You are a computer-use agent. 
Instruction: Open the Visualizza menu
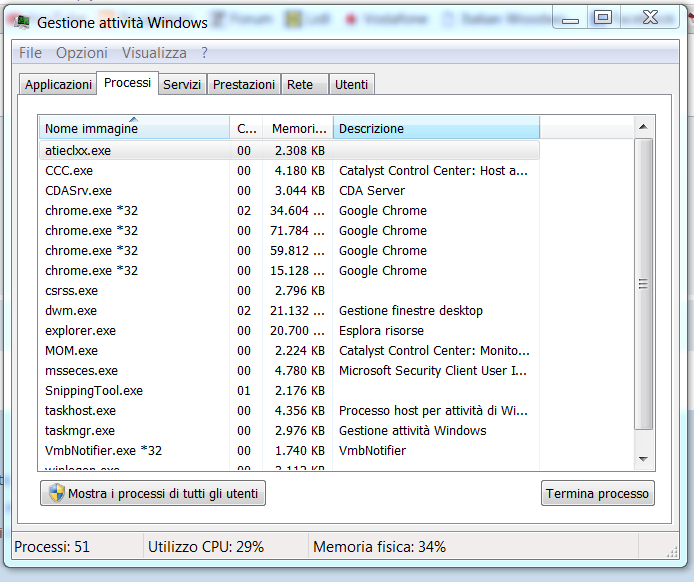click(x=154, y=53)
